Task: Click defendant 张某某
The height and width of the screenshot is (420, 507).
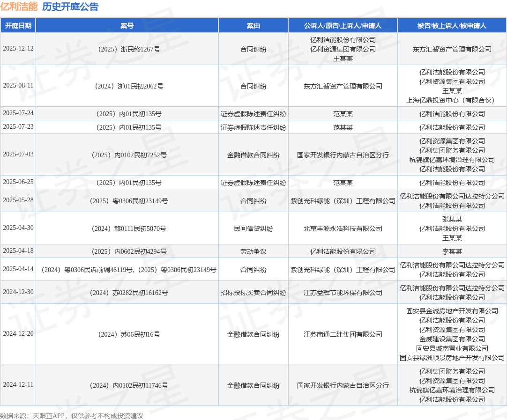Action: tap(452, 219)
